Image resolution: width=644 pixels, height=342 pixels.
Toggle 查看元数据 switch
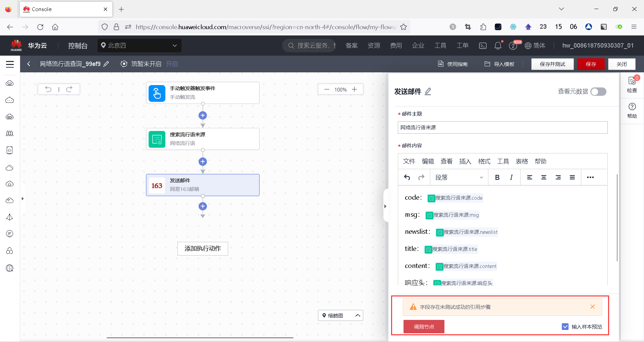tap(598, 91)
